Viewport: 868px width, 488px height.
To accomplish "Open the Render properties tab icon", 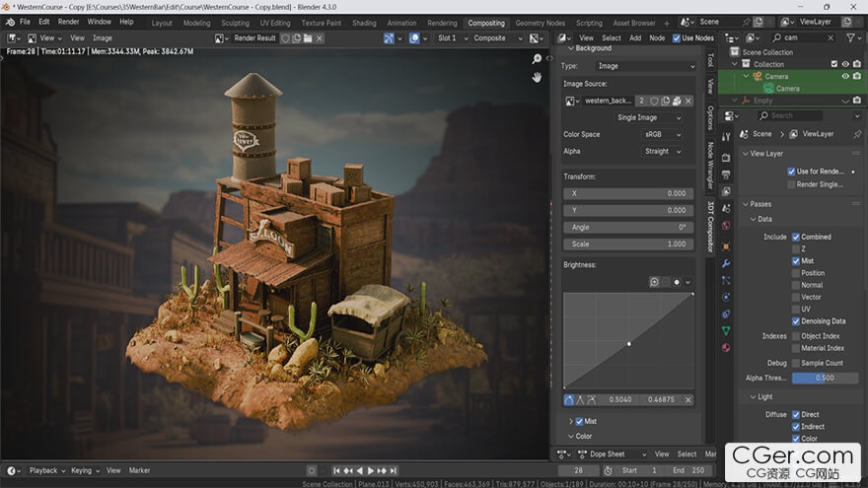I will tap(726, 158).
